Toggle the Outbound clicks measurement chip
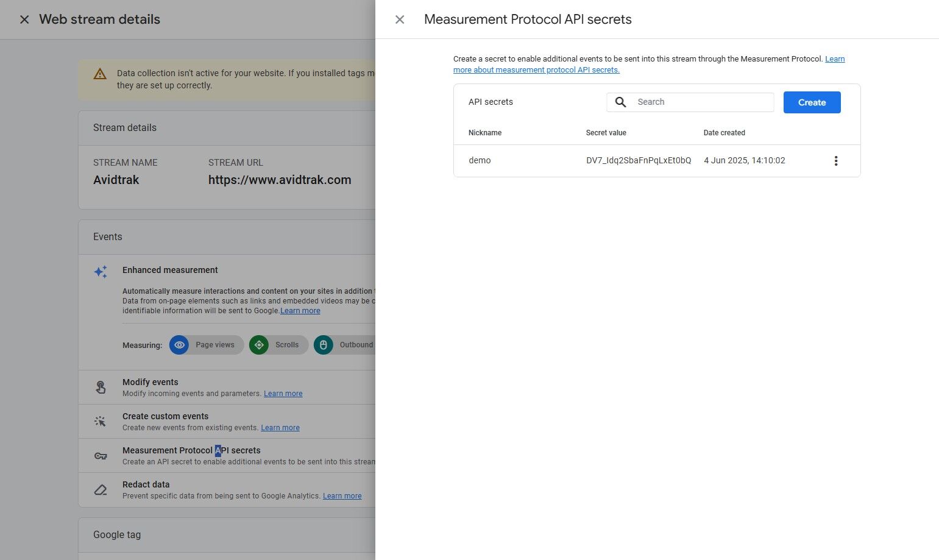Viewport: 939px width, 560px height. pyautogui.click(x=347, y=345)
